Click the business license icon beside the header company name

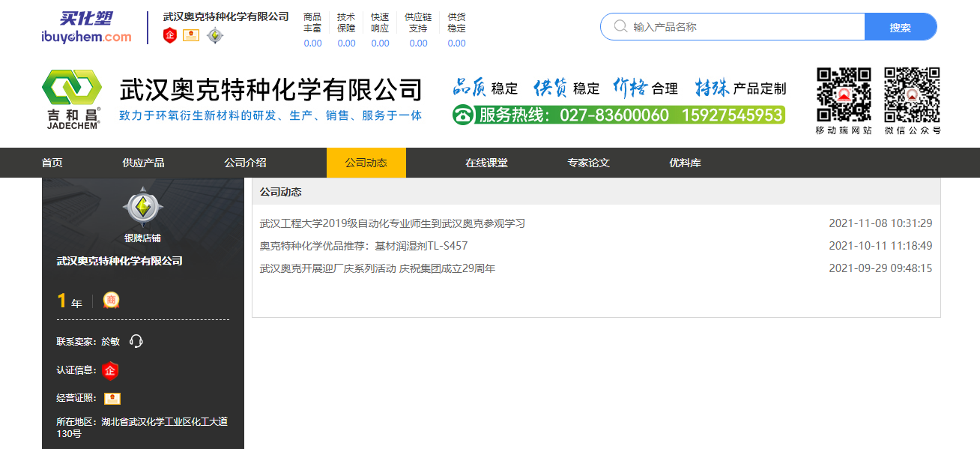coord(191,35)
